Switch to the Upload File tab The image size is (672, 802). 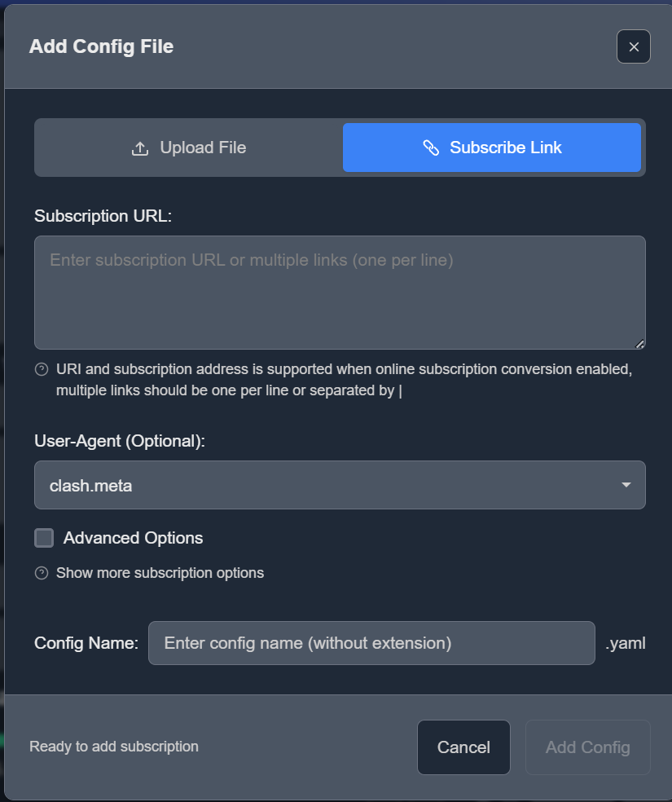click(188, 148)
